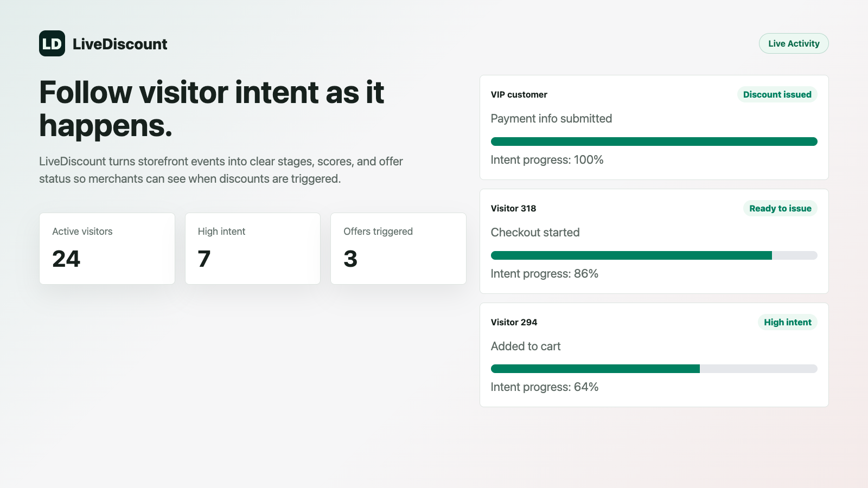Click the offers triggered count 3
868x488 pixels.
point(350,259)
